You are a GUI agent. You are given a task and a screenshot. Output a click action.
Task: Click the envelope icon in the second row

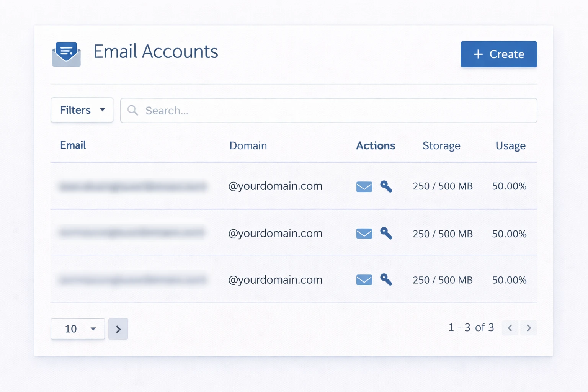(x=364, y=234)
